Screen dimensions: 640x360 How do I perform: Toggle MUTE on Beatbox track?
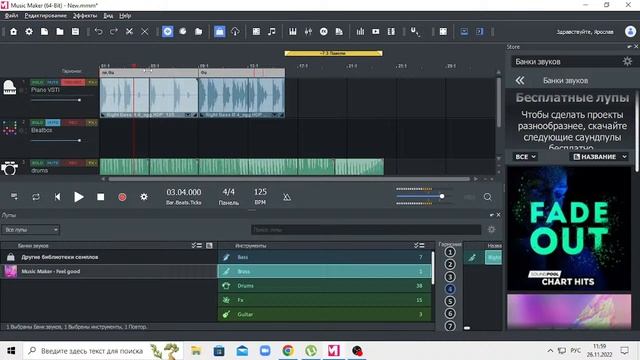[x=52, y=122]
